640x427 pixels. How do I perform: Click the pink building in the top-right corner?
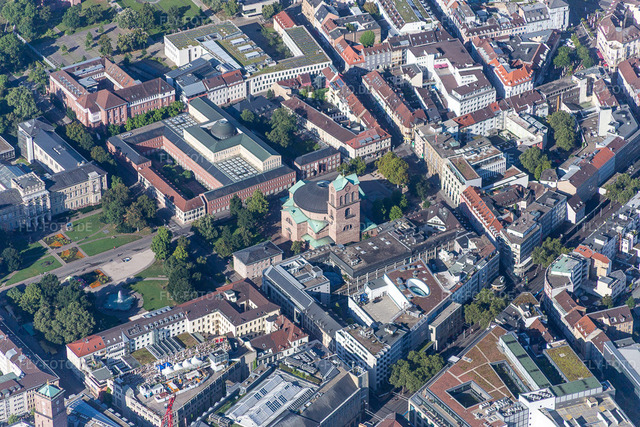(x=617, y=35)
